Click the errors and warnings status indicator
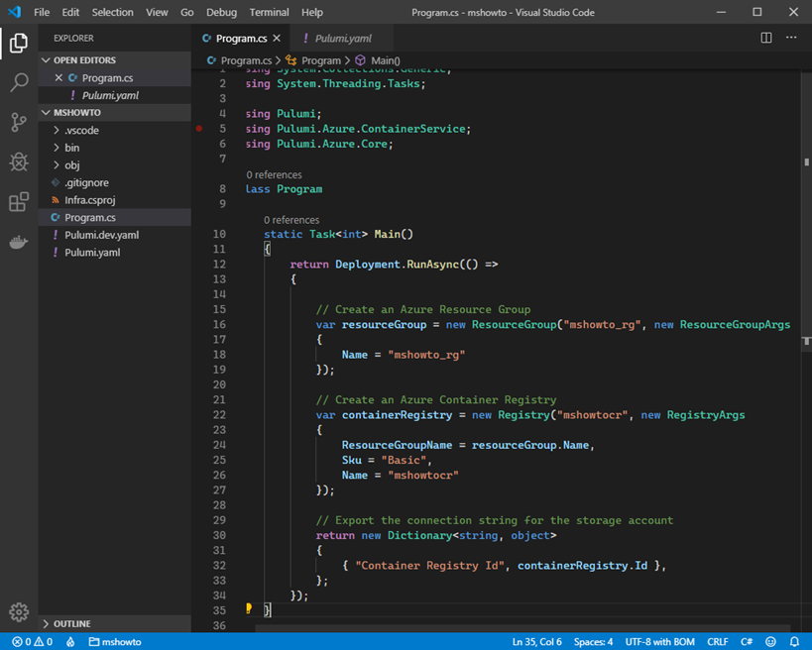The height and width of the screenshot is (650, 812). (x=32, y=642)
